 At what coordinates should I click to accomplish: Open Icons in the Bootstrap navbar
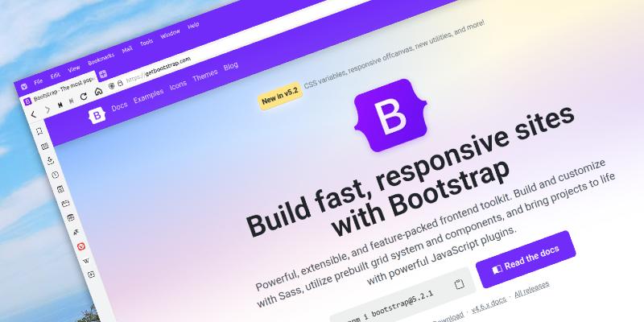178,85
